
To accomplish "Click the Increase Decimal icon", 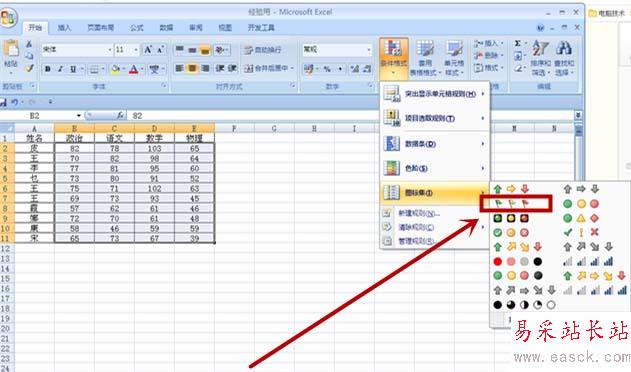I will (x=354, y=69).
